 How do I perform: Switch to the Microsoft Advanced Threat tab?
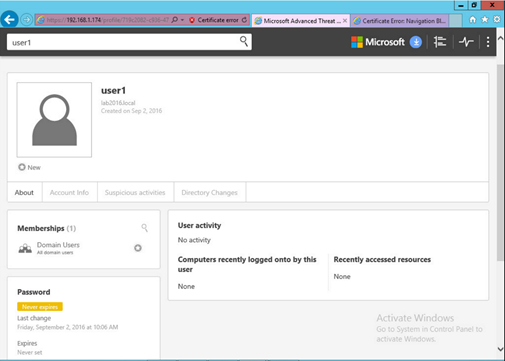pos(299,21)
